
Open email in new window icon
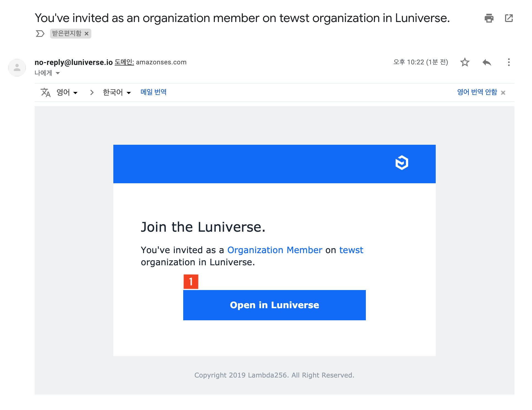(x=509, y=18)
